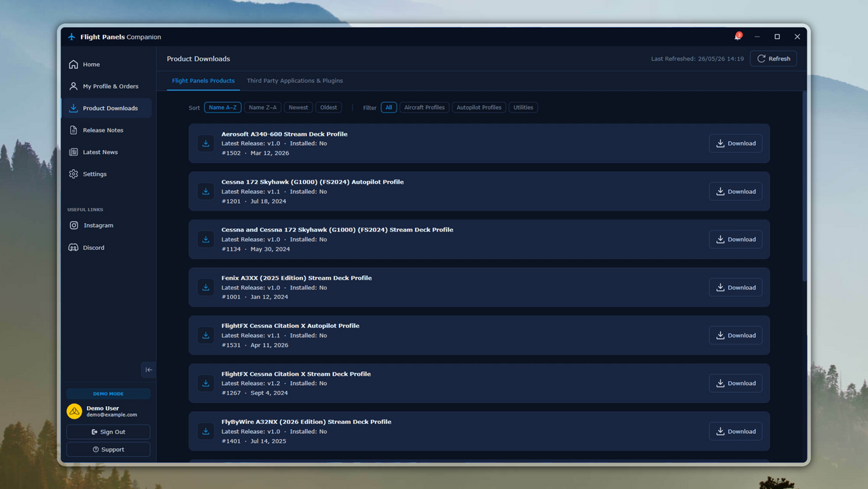Click the #1531 · Apr 11, 2026 text
The image size is (868, 489).
coord(255,345)
